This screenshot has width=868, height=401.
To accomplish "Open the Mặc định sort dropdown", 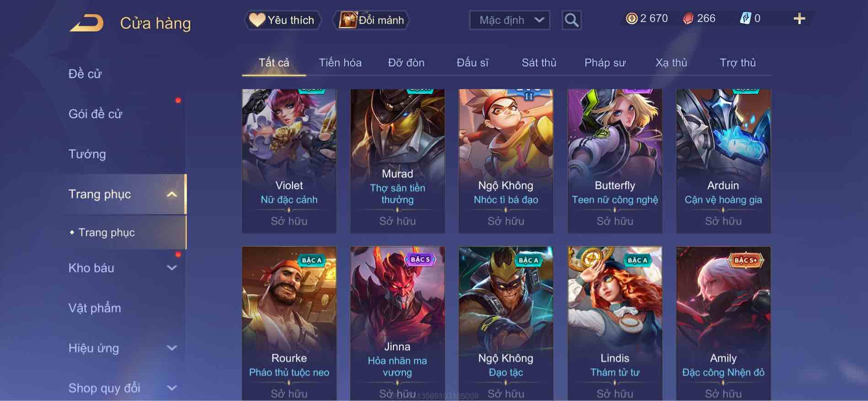I will [x=510, y=20].
